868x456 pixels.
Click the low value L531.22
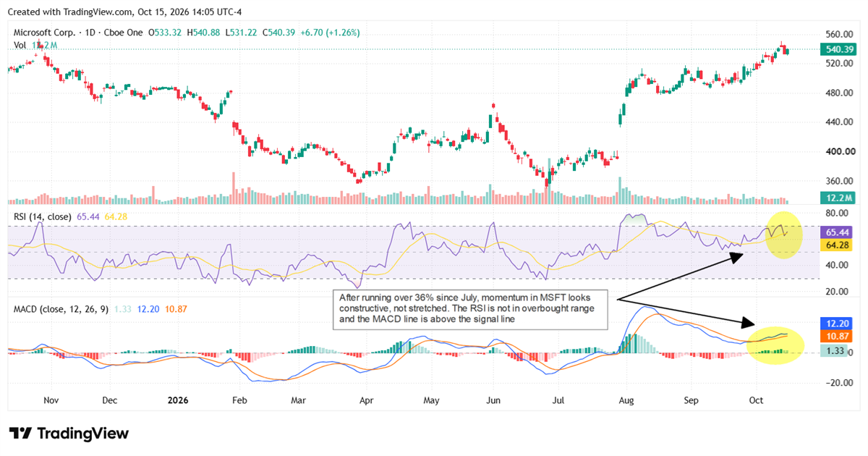click(242, 33)
